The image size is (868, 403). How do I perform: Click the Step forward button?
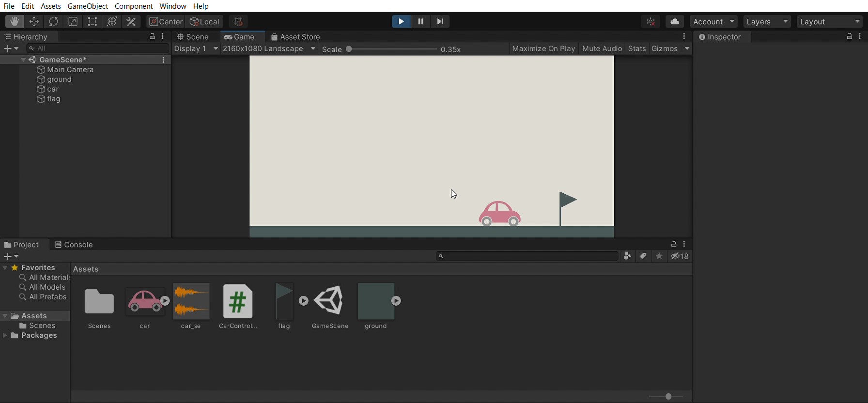[x=440, y=22]
